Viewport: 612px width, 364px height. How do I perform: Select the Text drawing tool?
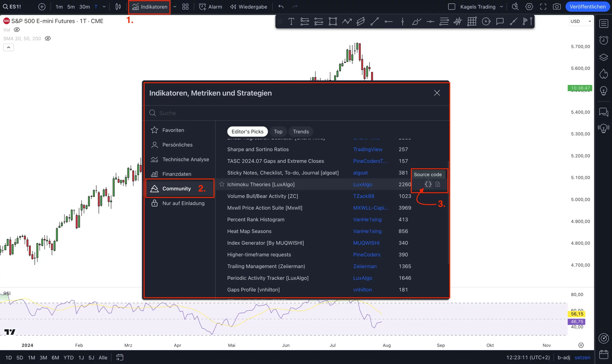(291, 21)
